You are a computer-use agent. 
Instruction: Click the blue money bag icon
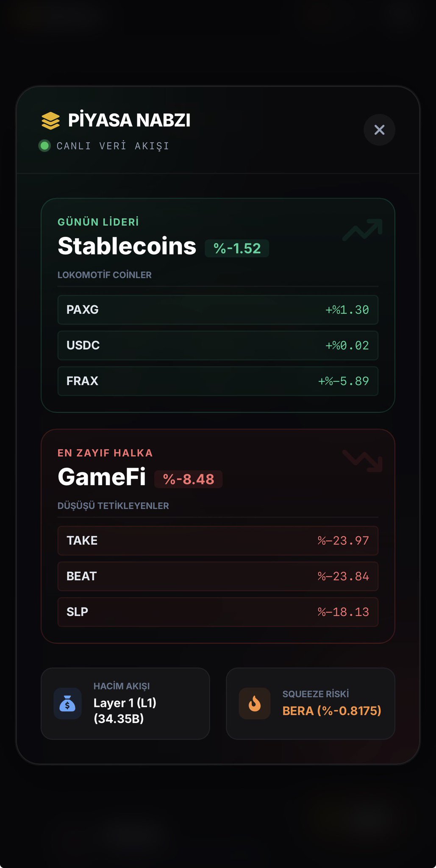[x=68, y=704]
